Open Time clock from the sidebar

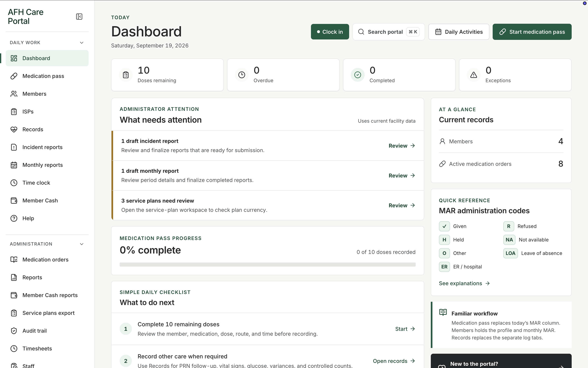(47, 183)
